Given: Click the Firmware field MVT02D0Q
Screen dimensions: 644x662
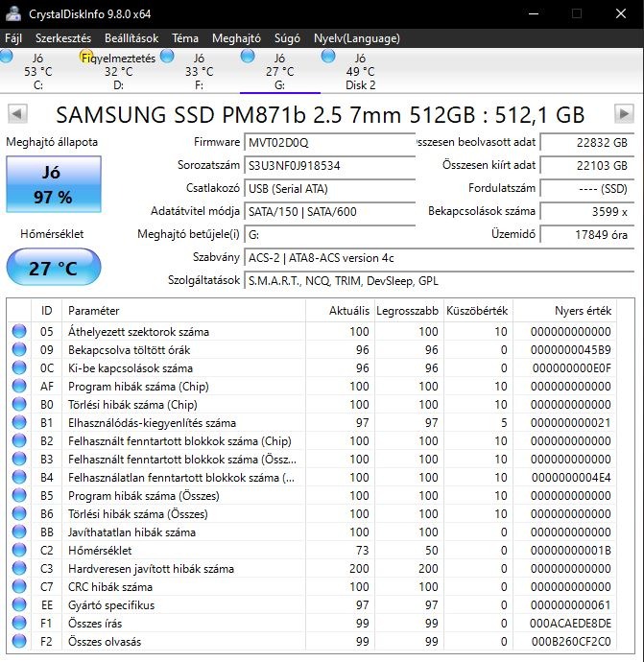Looking at the screenshot, I should click(x=330, y=142).
